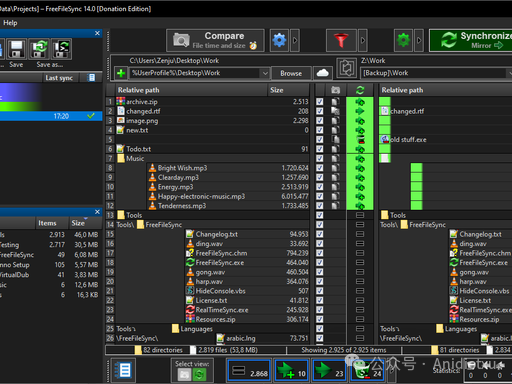Expand the arrow beside the filter funnel
This screenshot has width=512, height=384.
(363, 40)
